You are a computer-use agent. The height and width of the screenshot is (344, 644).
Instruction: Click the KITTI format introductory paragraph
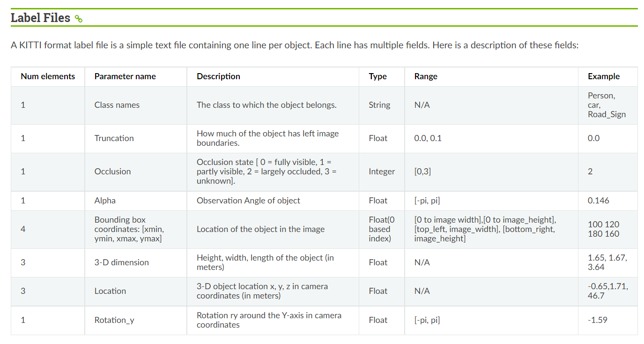pos(295,45)
